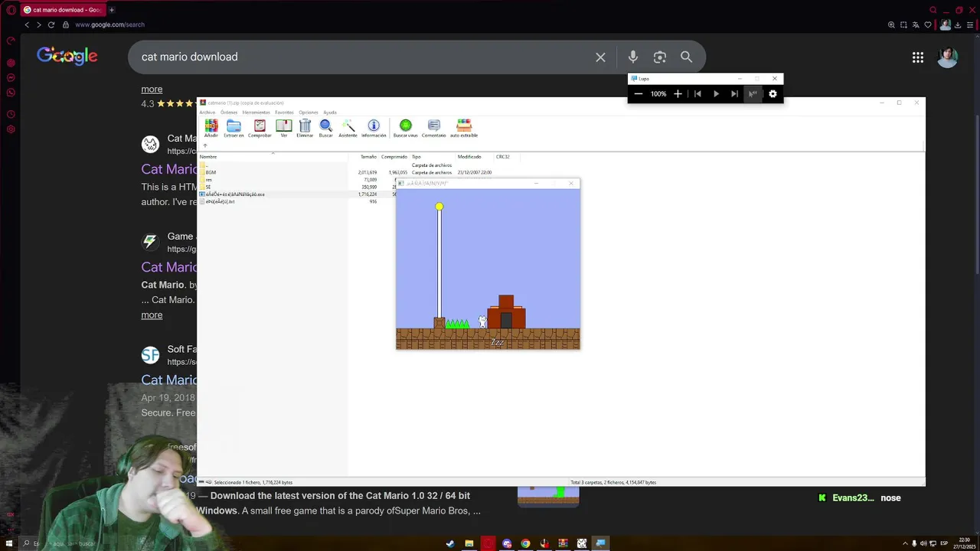980x551 pixels.
Task: Click the address bar URL
Action: tap(109, 24)
